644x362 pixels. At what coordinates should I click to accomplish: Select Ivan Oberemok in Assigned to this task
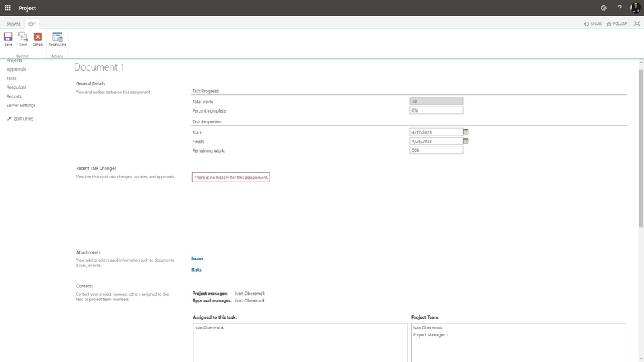pos(209,327)
